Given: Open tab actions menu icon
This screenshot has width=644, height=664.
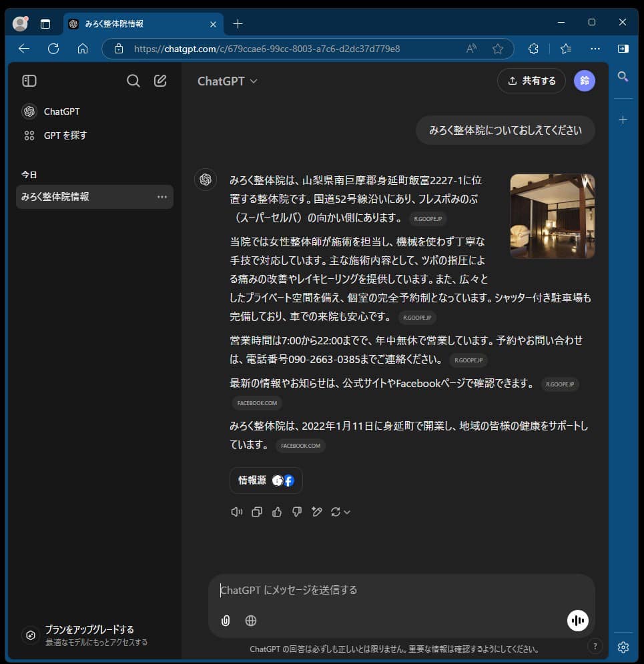Looking at the screenshot, I should tap(45, 24).
